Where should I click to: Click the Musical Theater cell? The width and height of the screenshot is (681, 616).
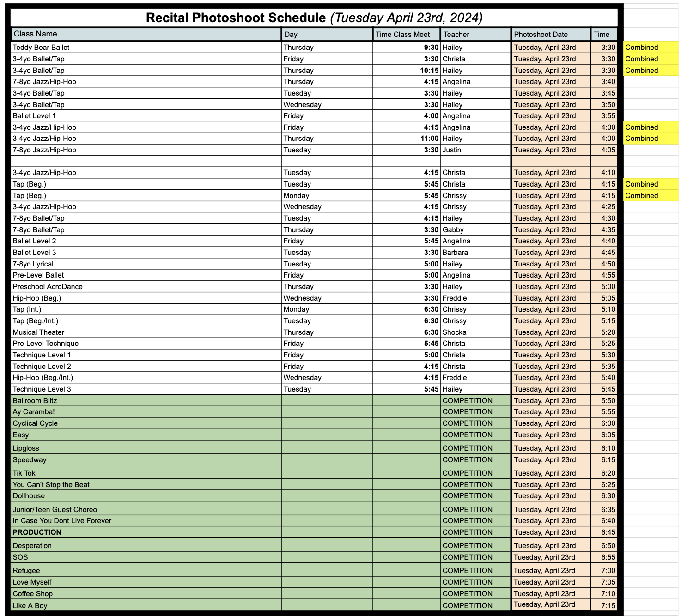(x=146, y=332)
